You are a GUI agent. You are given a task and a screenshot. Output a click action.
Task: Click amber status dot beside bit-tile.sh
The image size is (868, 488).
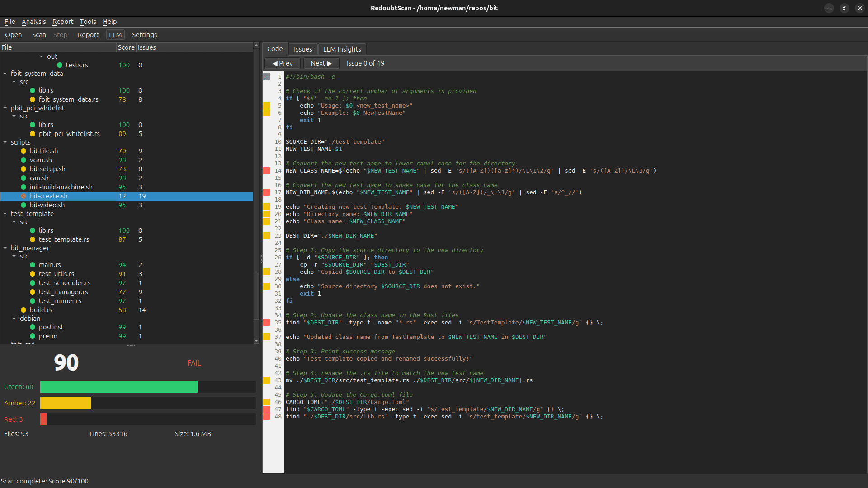[x=24, y=151]
